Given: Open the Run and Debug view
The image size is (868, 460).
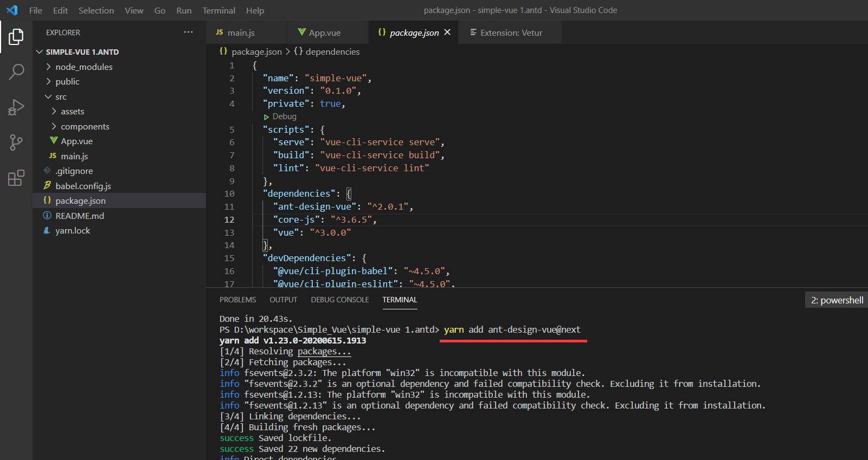Looking at the screenshot, I should point(16,107).
